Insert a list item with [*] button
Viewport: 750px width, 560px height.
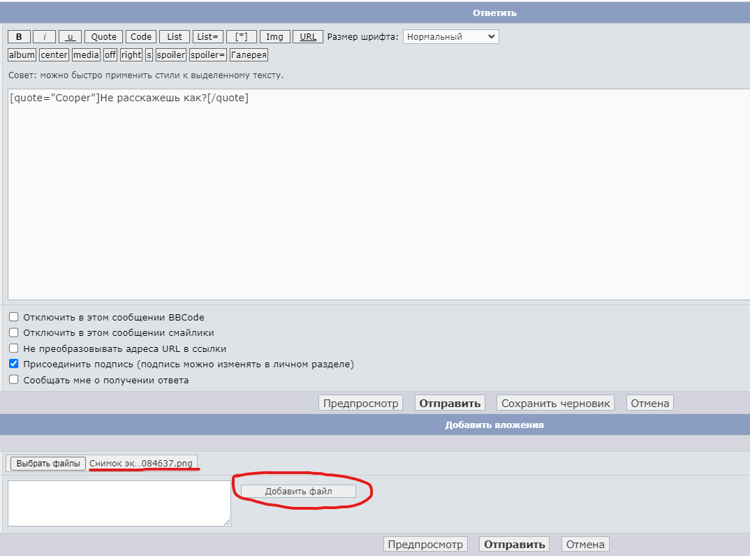coord(242,37)
